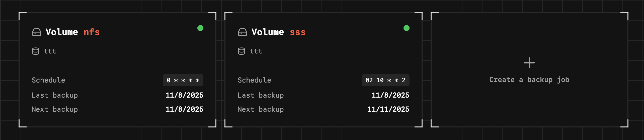Click the "Create a backup job" text
Image resolution: width=644 pixels, height=140 pixels.
click(x=529, y=80)
